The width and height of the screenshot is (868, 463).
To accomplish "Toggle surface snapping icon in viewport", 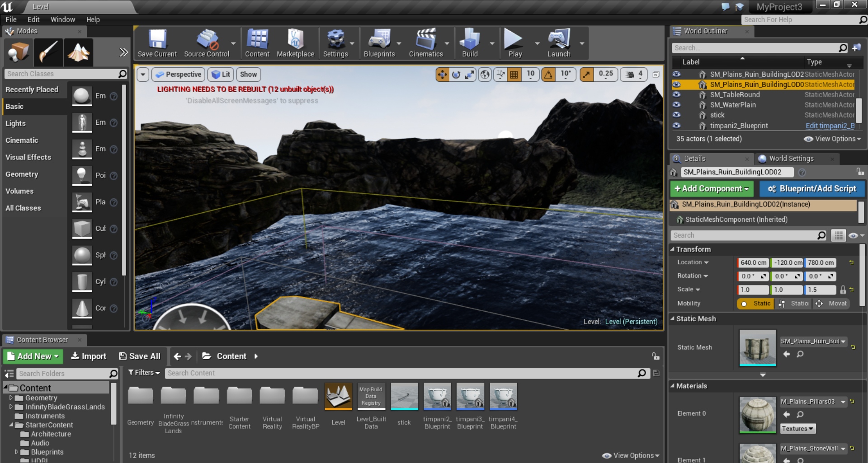I will [500, 75].
